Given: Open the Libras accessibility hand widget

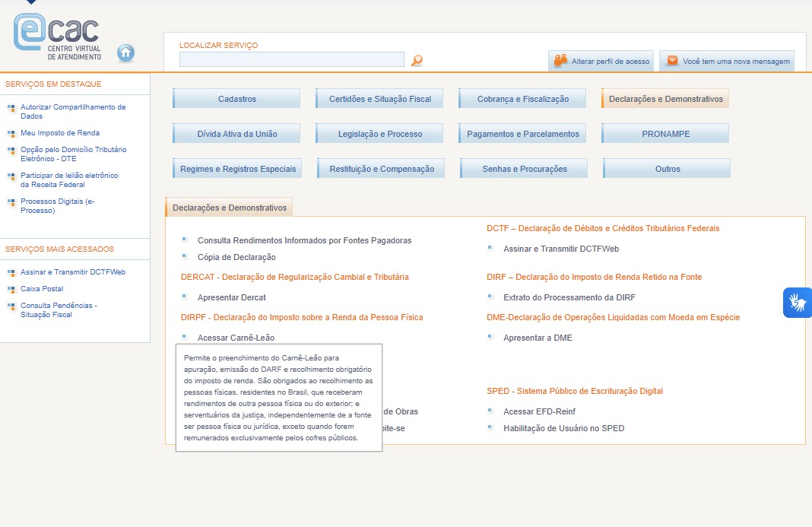Looking at the screenshot, I should click(798, 303).
